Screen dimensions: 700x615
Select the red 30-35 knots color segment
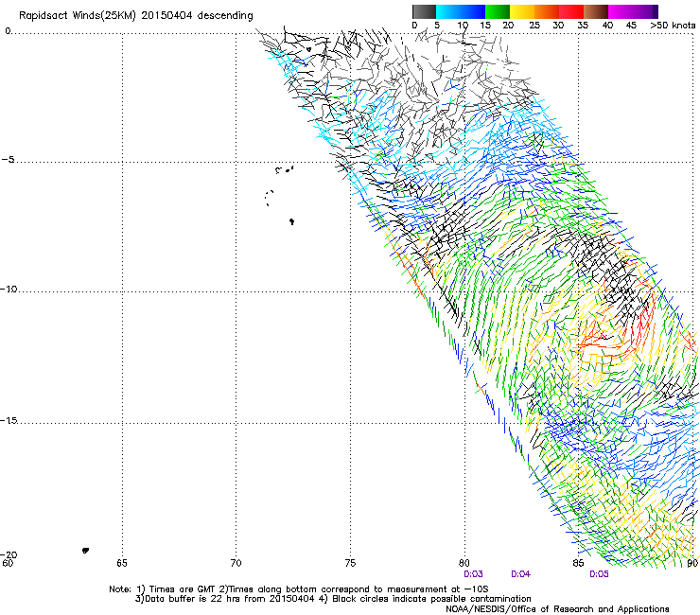(x=571, y=11)
